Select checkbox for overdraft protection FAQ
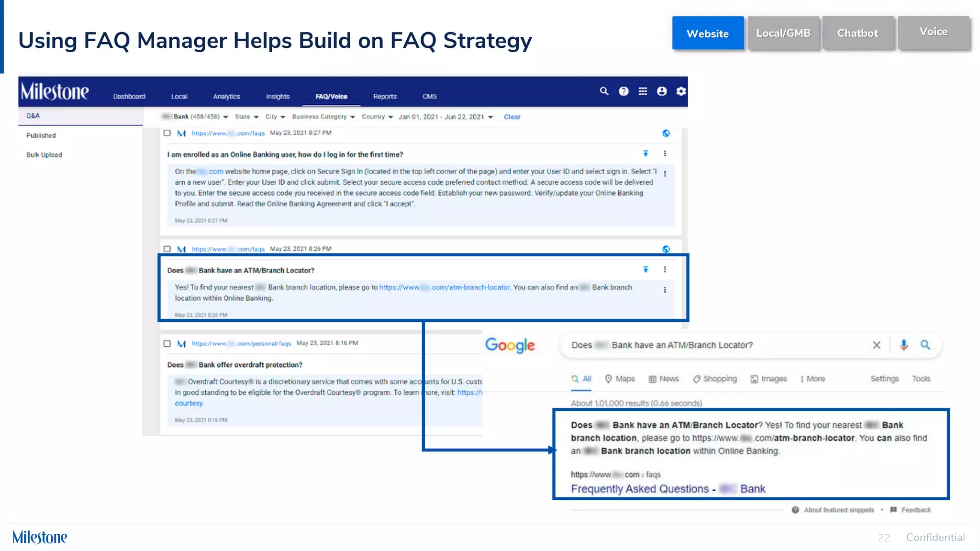 167,343
